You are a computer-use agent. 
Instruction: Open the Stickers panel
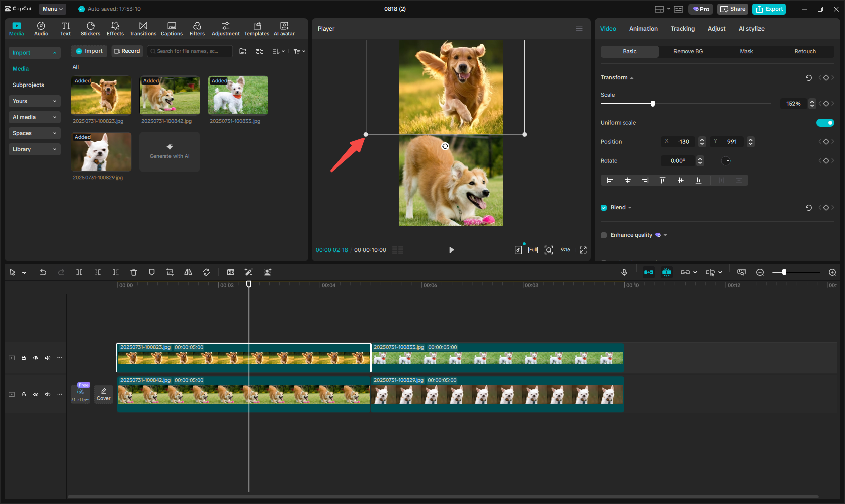click(91, 28)
